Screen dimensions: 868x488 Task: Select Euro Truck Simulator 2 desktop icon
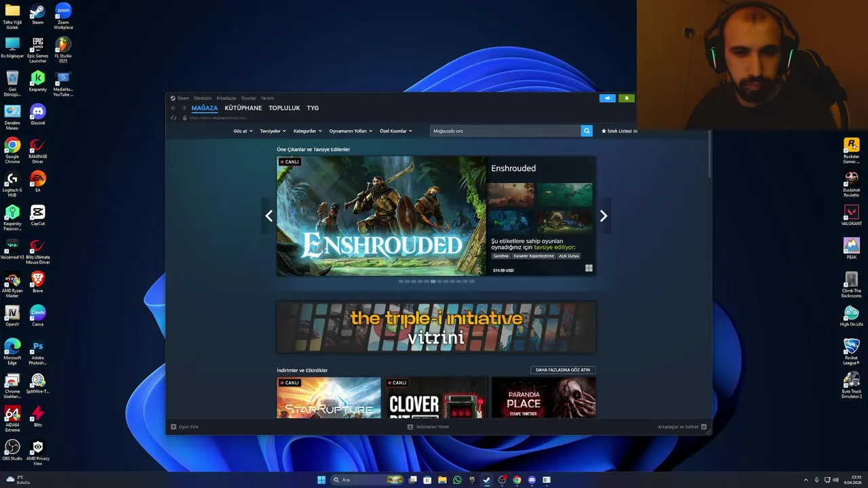851,385
